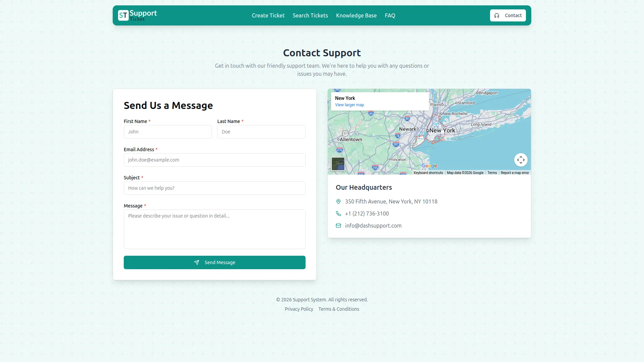Click the Google logo on map
The image size is (644, 362).
[429, 166]
